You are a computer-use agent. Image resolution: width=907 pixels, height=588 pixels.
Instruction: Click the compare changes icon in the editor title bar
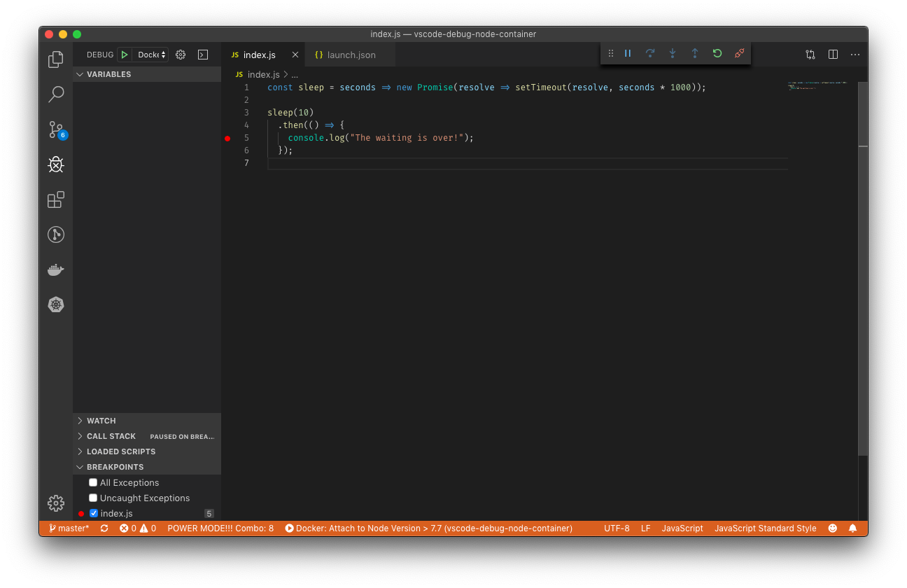[810, 55]
